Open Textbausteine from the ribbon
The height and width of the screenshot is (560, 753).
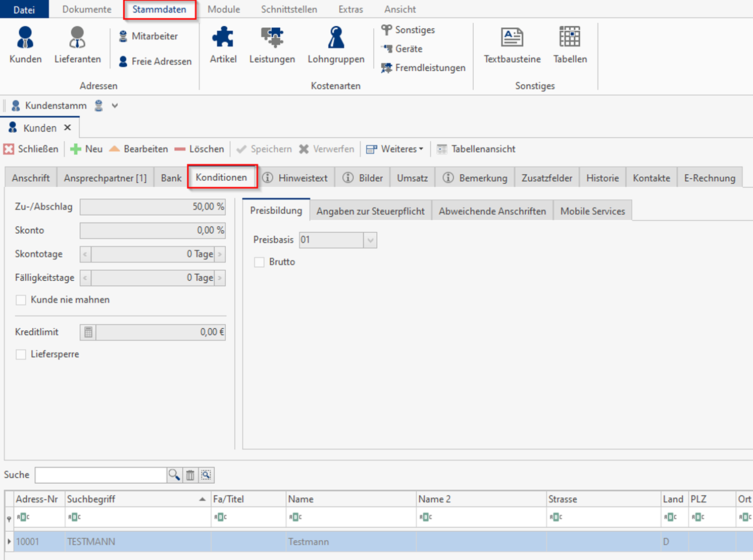coord(512,45)
